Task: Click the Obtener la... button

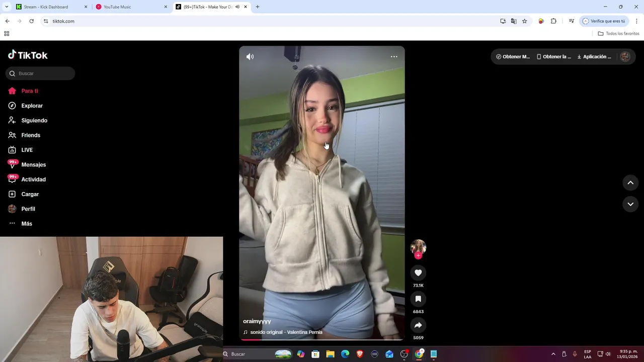Action: pos(554,57)
